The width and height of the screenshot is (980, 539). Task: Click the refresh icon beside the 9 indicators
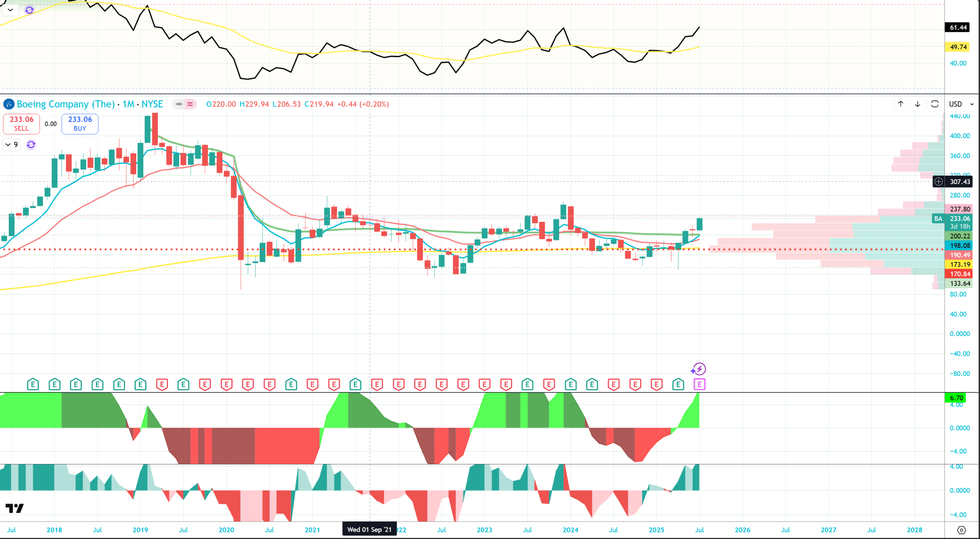31,145
